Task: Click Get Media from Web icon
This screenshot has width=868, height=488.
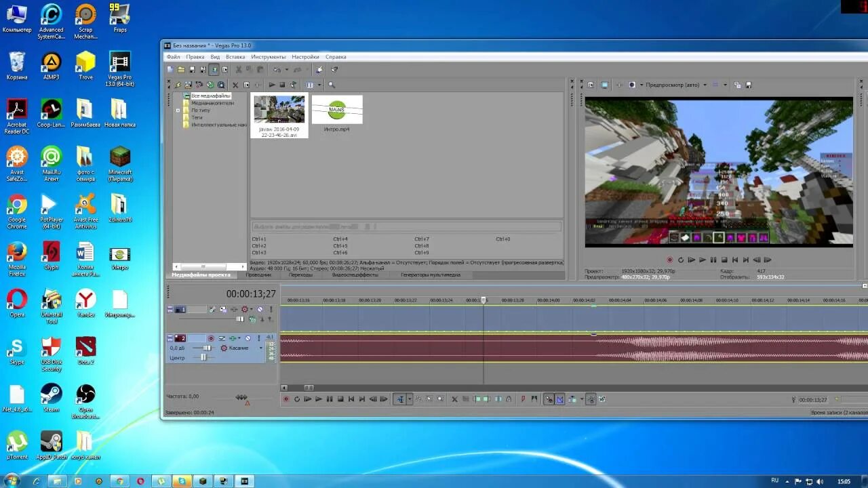Action: [x=221, y=85]
